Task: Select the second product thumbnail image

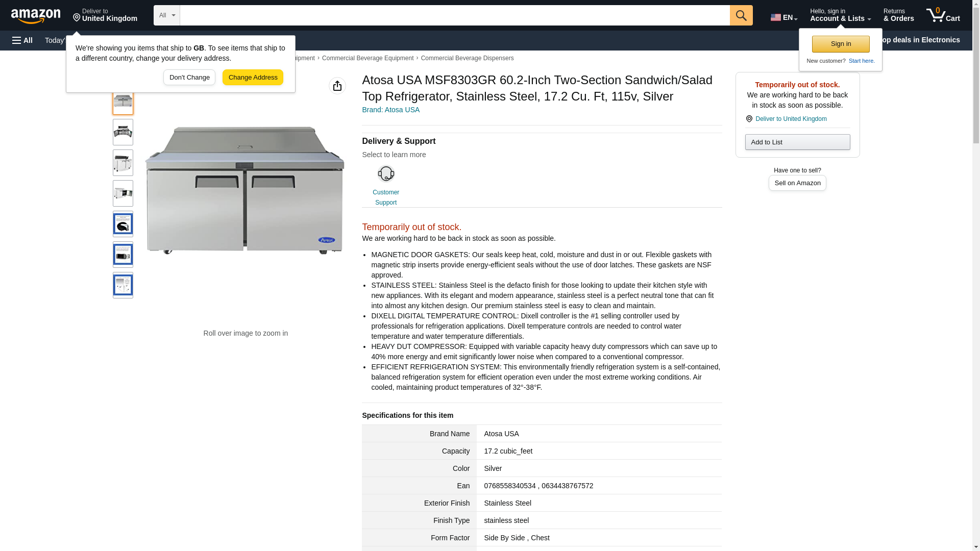Action: click(123, 132)
